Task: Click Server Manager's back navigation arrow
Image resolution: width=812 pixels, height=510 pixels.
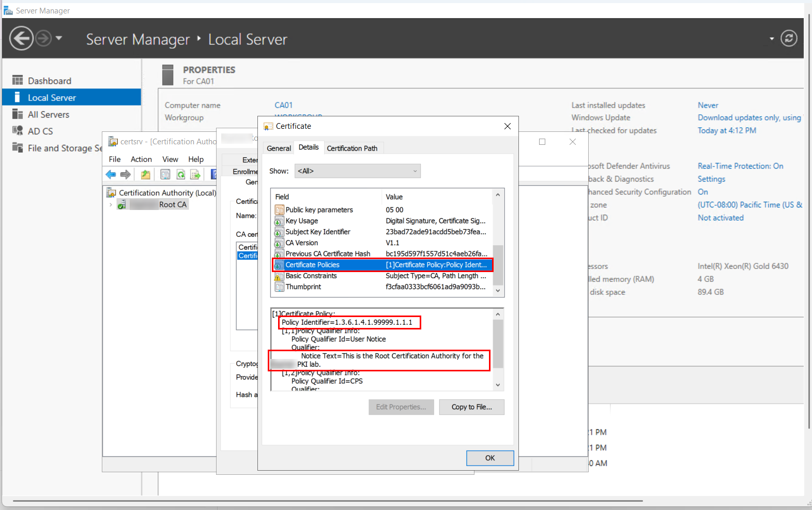Action: pyautogui.click(x=22, y=38)
